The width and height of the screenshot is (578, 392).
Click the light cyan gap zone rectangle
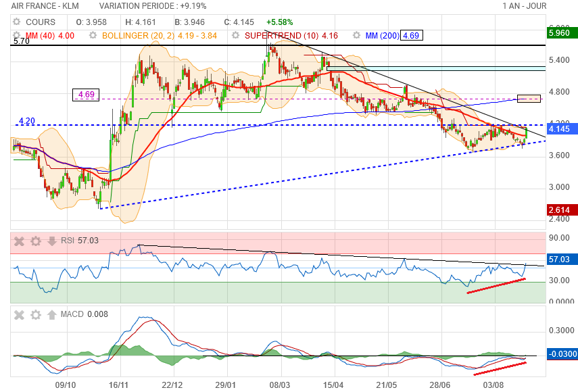436,68
